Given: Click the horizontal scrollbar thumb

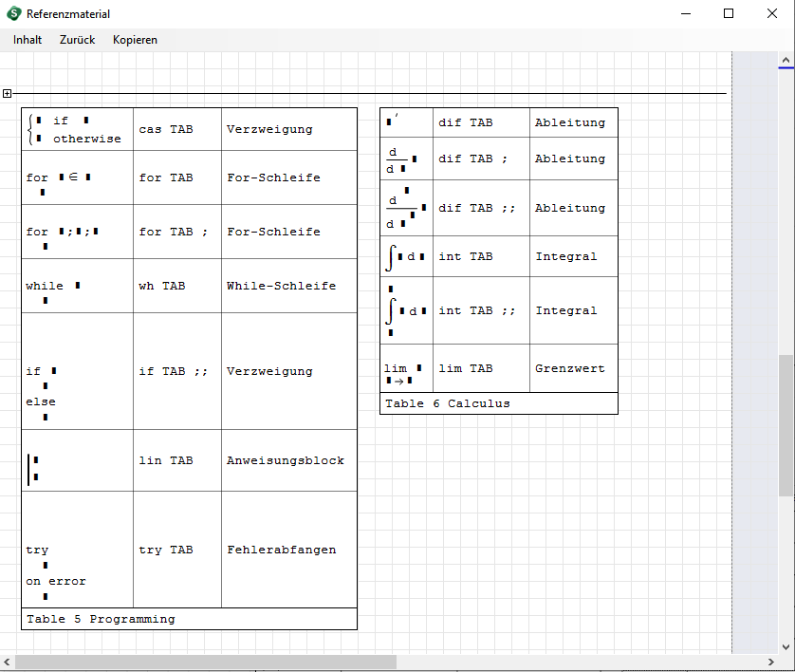Looking at the screenshot, I should point(206,662).
